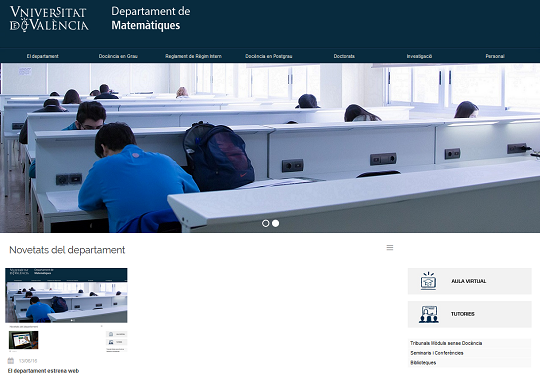
Task: Click the calendar icon by 13/06/16
Action: pos(11,360)
